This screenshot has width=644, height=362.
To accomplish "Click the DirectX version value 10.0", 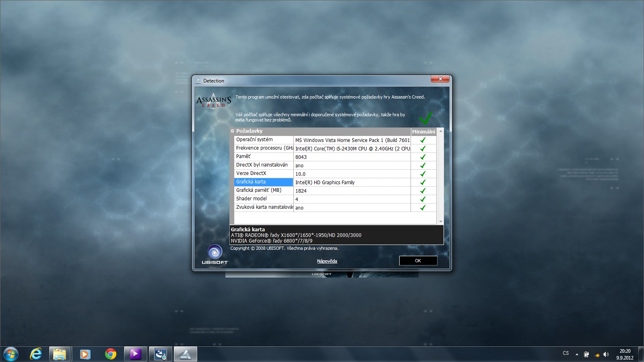I will point(300,174).
